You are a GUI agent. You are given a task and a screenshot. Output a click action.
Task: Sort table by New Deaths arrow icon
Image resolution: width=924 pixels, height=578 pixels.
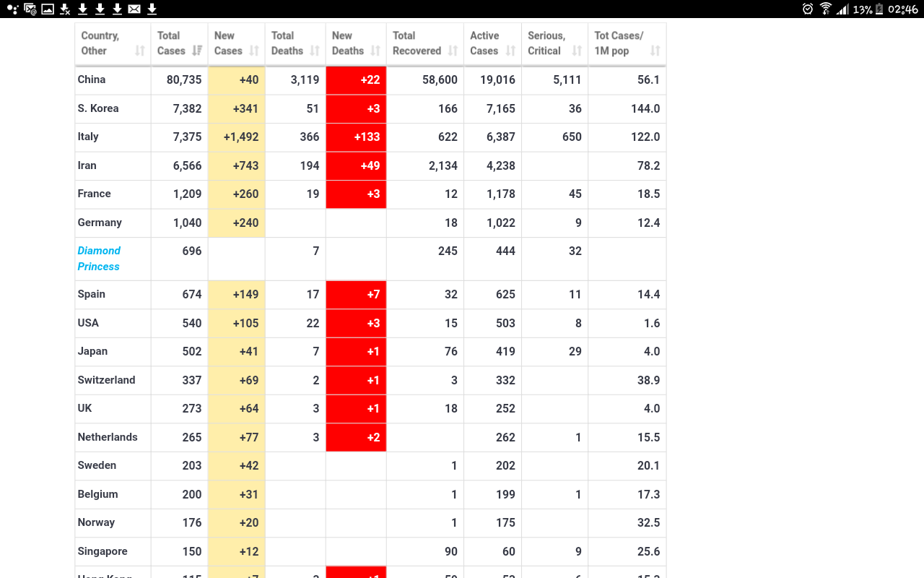pos(375,51)
